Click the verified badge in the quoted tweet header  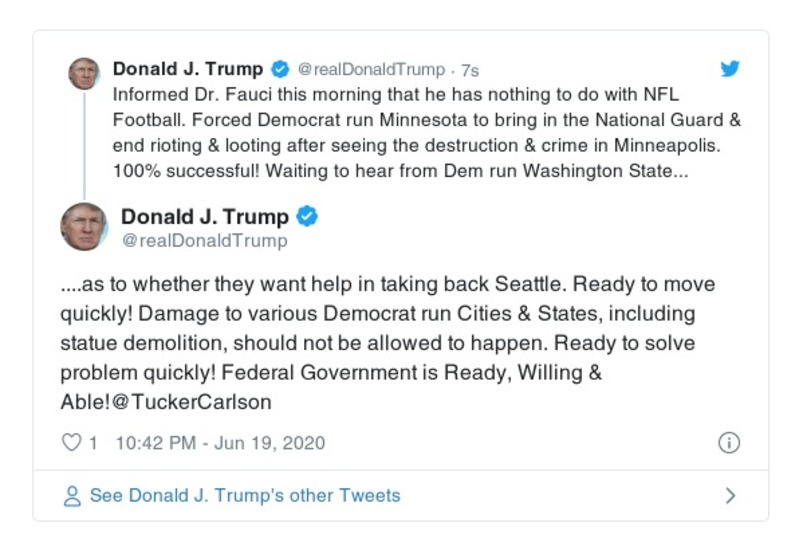point(280,69)
